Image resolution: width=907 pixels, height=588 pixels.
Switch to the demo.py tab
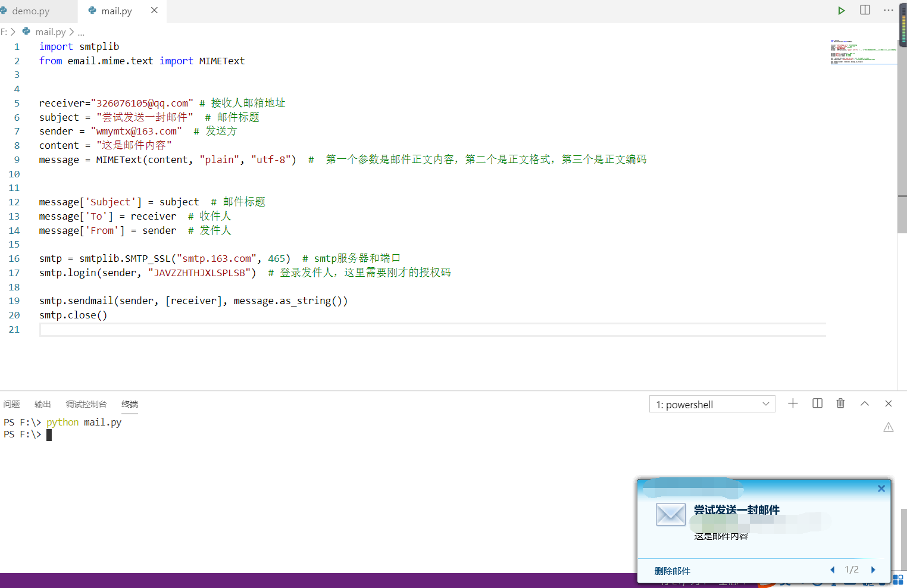click(30, 11)
